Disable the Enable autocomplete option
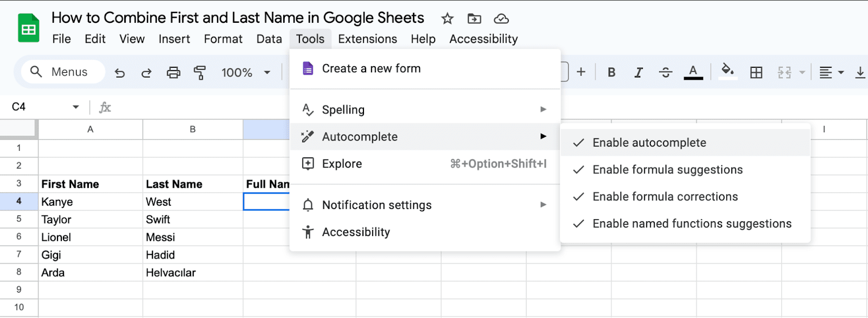The image size is (868, 318). tap(649, 143)
